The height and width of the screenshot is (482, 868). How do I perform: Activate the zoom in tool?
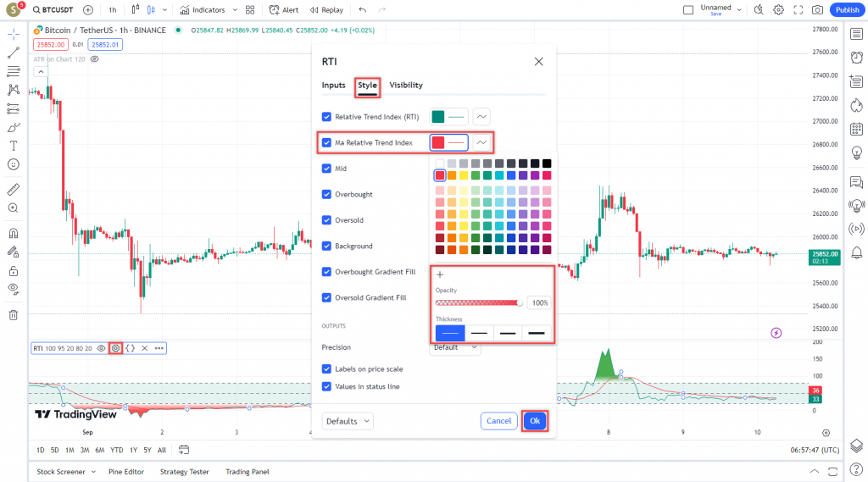pyautogui.click(x=14, y=208)
